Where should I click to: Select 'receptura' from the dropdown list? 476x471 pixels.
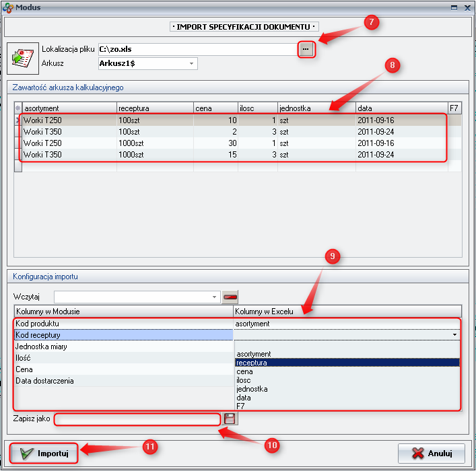coord(252,363)
